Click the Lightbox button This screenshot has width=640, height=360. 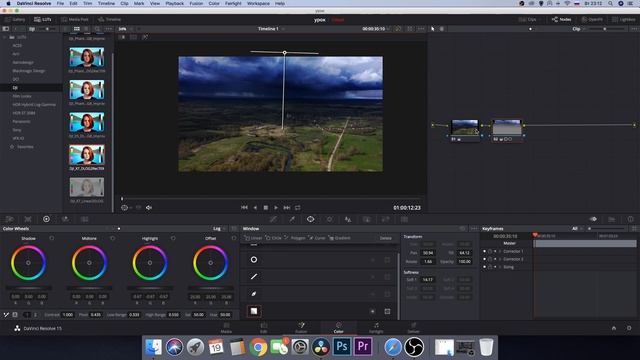[x=624, y=19]
